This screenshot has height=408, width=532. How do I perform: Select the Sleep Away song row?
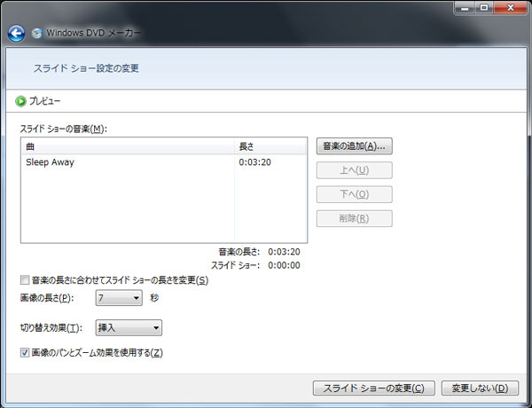[x=164, y=162]
